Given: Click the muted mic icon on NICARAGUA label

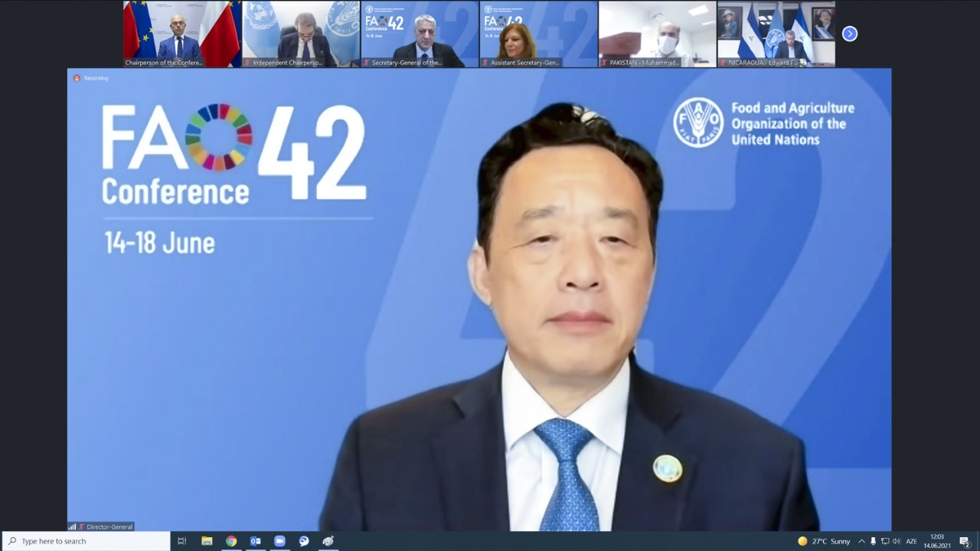Looking at the screenshot, I should pyautogui.click(x=724, y=63).
